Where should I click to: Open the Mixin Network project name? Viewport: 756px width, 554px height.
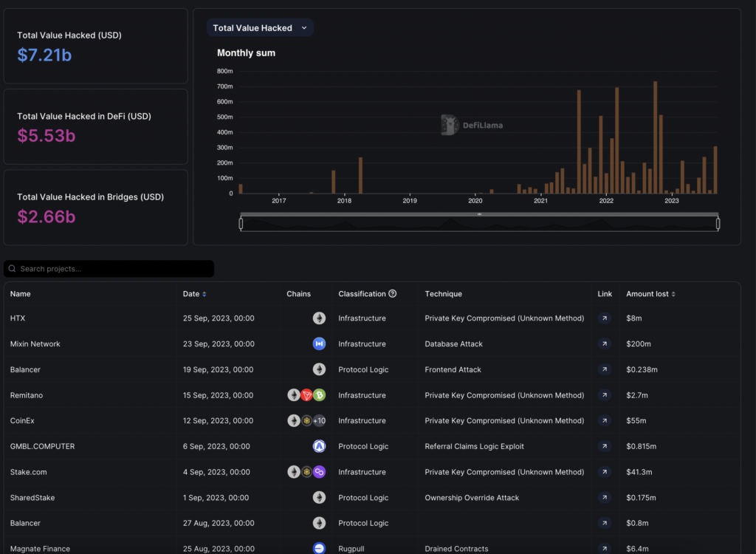pyautogui.click(x=35, y=343)
